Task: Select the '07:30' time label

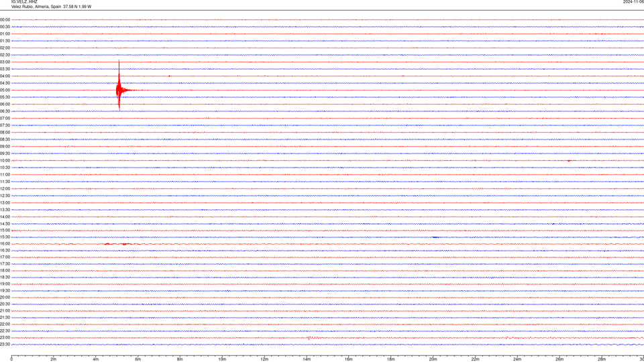Action: (5, 125)
